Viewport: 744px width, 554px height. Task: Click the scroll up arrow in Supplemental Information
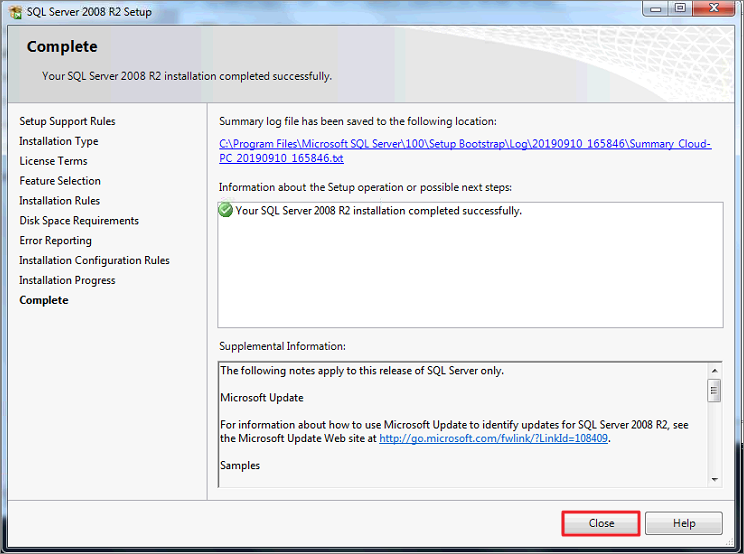714,370
